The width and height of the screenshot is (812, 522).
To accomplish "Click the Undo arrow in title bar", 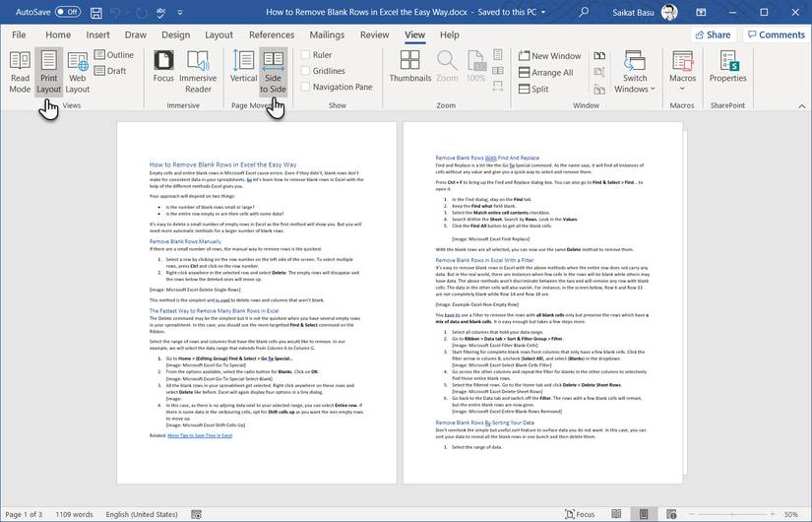I will [116, 12].
